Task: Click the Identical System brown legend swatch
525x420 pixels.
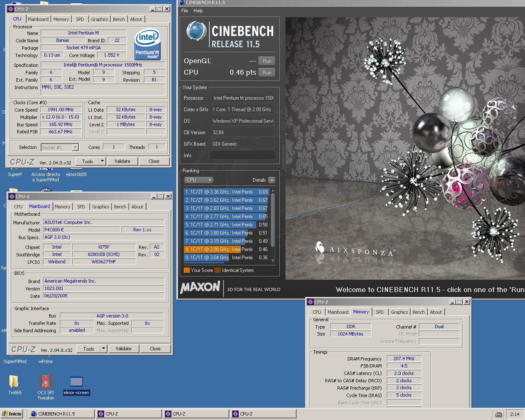Action: 217,270
